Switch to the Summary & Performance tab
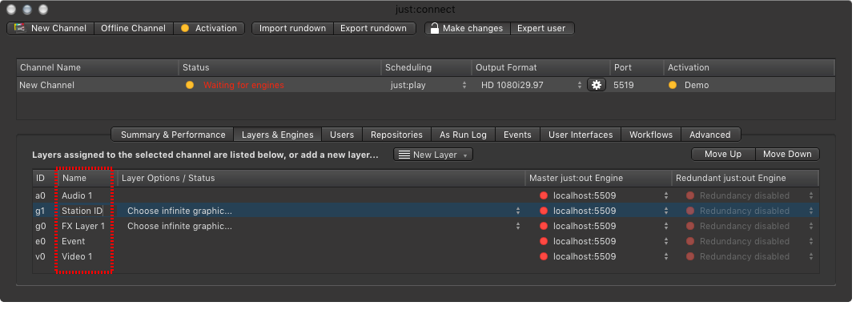 click(x=173, y=135)
